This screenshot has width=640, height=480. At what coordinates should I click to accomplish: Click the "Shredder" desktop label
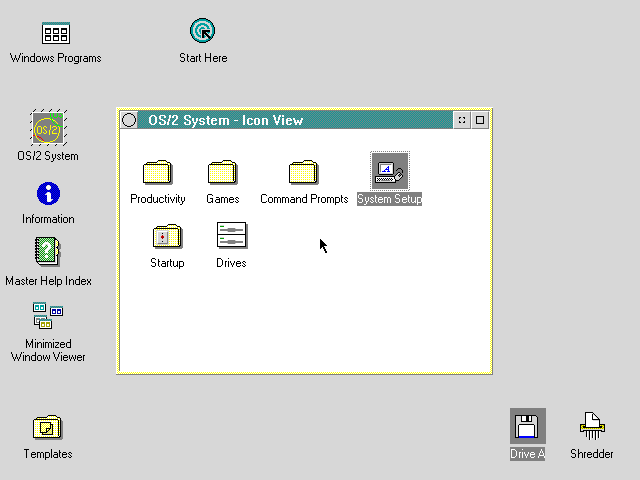click(592, 454)
